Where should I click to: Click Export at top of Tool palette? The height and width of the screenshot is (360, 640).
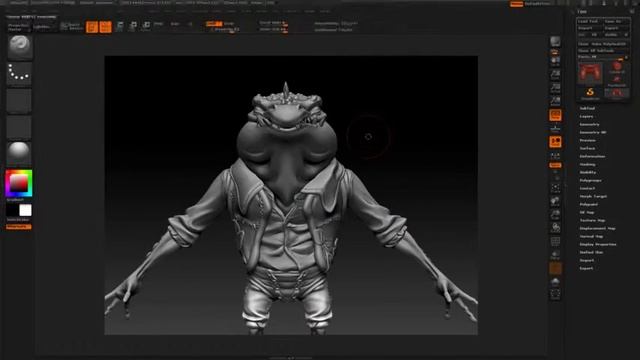point(616,28)
